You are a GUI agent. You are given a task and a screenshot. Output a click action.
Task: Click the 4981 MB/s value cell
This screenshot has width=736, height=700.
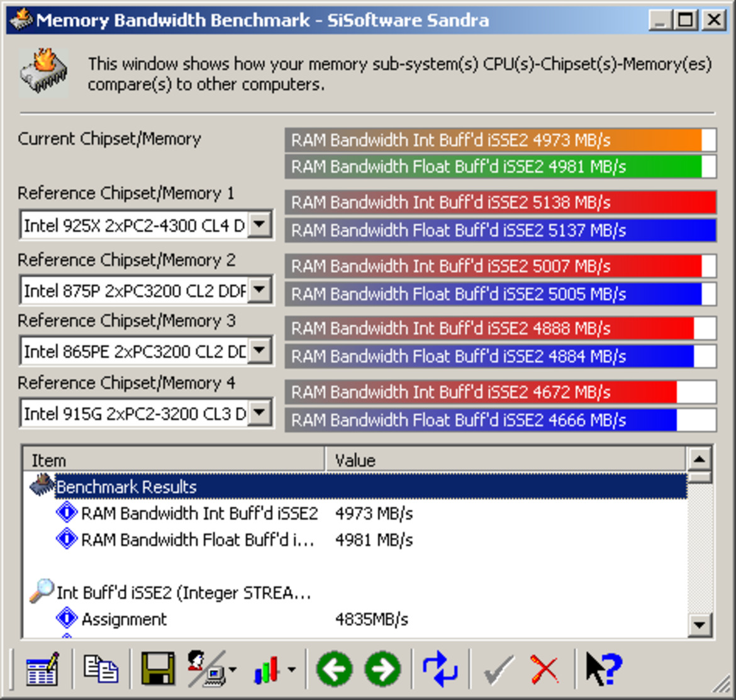(374, 540)
